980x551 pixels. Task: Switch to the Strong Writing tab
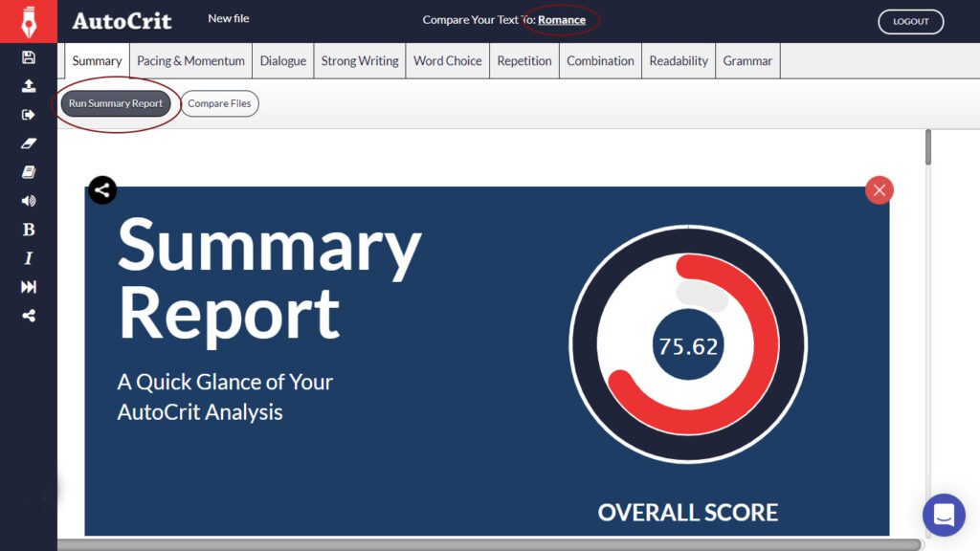[360, 60]
